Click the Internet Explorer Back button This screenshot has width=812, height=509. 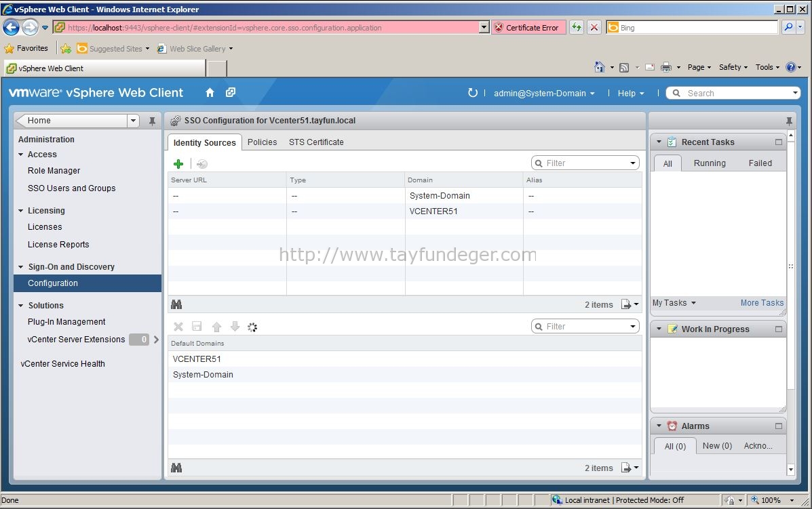[x=12, y=27]
